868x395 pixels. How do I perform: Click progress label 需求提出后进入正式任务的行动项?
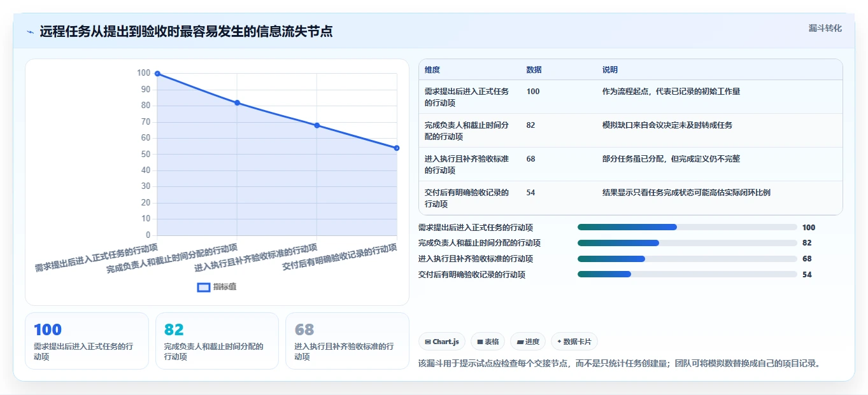pyautogui.click(x=476, y=227)
